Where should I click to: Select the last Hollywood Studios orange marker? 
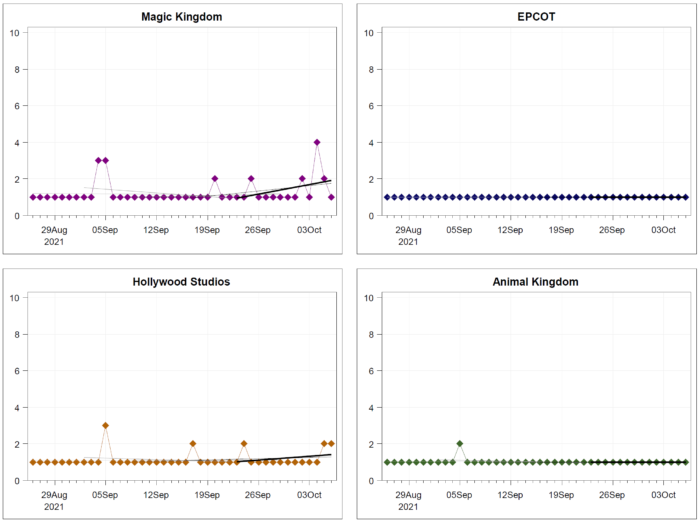(331, 444)
